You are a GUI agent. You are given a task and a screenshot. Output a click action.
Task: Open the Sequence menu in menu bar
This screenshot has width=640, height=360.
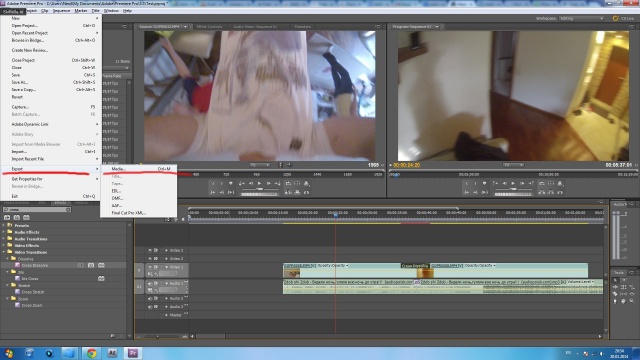click(x=61, y=11)
